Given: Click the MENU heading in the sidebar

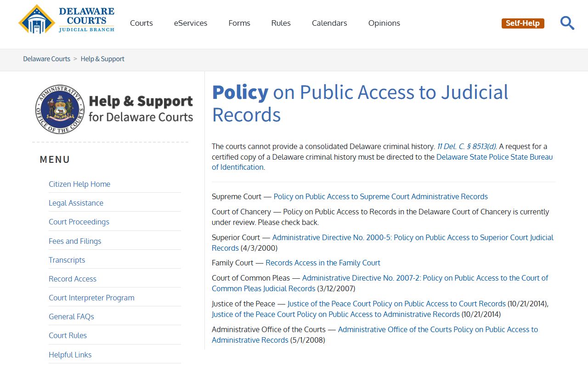Looking at the screenshot, I should [x=55, y=160].
